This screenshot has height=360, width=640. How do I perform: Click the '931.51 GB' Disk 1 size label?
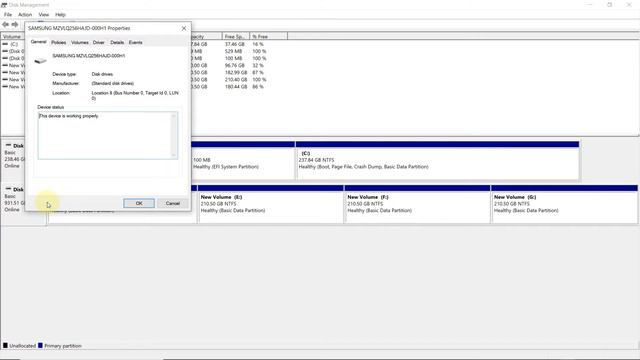click(x=15, y=203)
